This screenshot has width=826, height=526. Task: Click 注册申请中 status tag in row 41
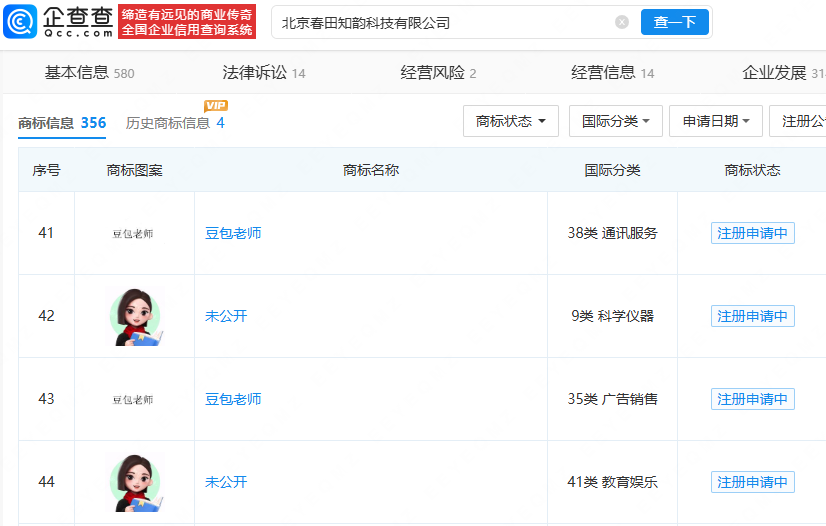752,233
